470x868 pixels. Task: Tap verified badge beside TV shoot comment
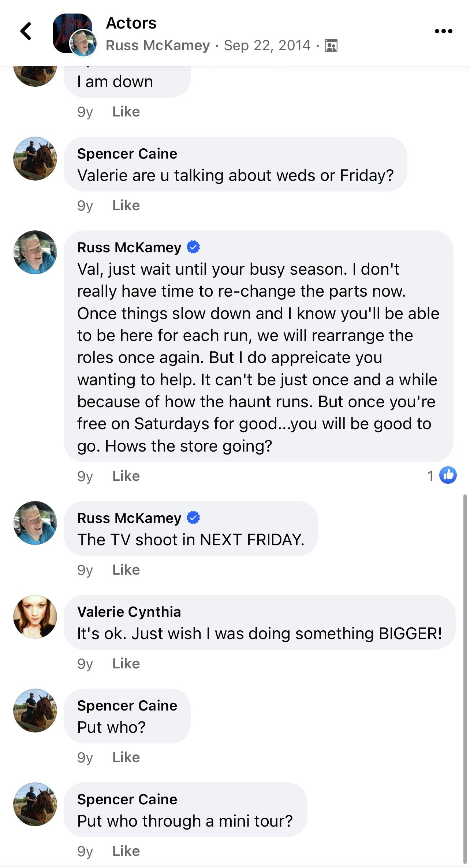[193, 518]
